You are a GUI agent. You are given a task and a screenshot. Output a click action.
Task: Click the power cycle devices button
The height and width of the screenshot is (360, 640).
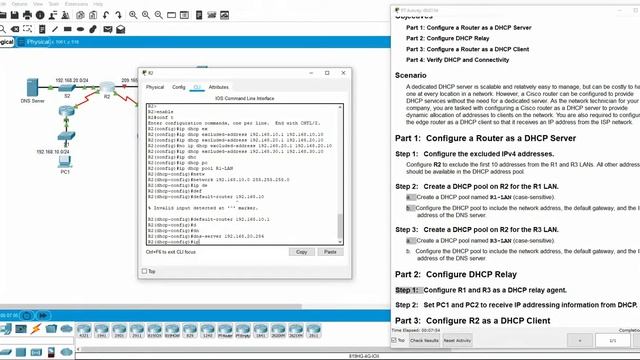pyautogui.click(x=27, y=316)
